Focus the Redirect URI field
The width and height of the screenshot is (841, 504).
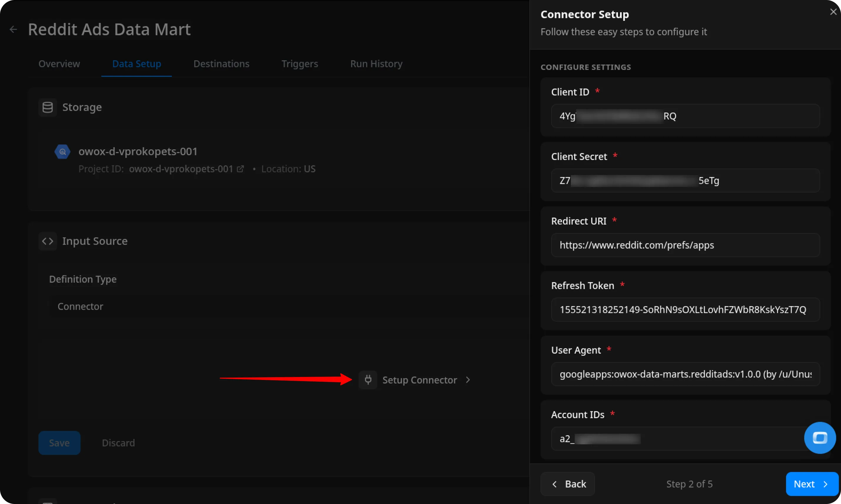pyautogui.click(x=685, y=245)
